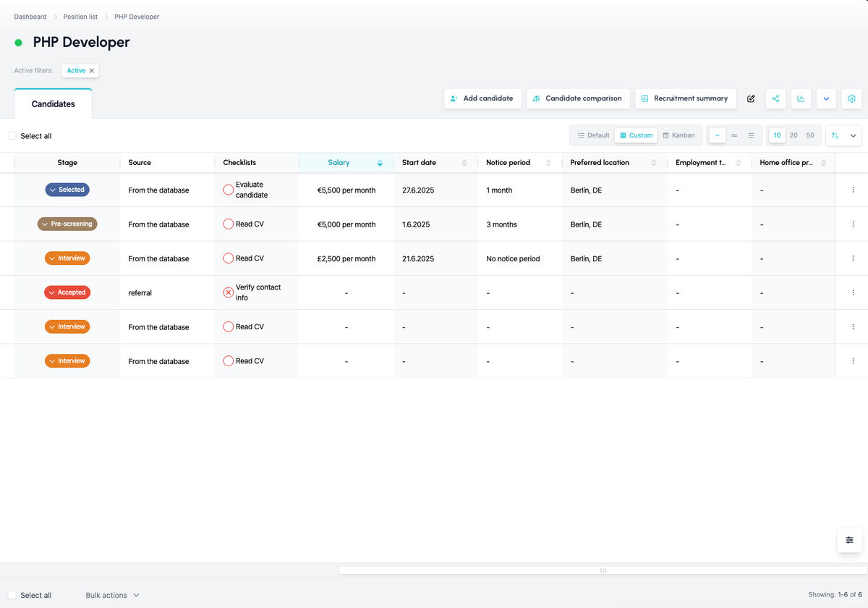Open the statistics chart icon button
The width and height of the screenshot is (868, 608).
(x=801, y=98)
